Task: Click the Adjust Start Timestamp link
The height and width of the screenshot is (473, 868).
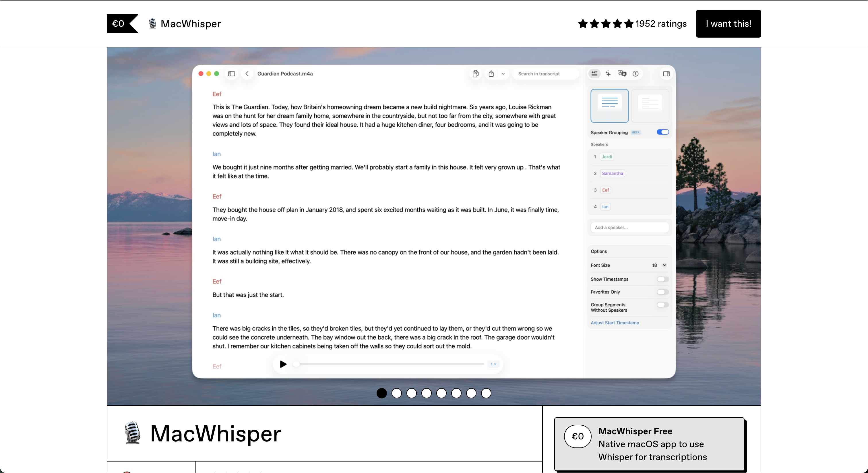Action: pyautogui.click(x=615, y=322)
